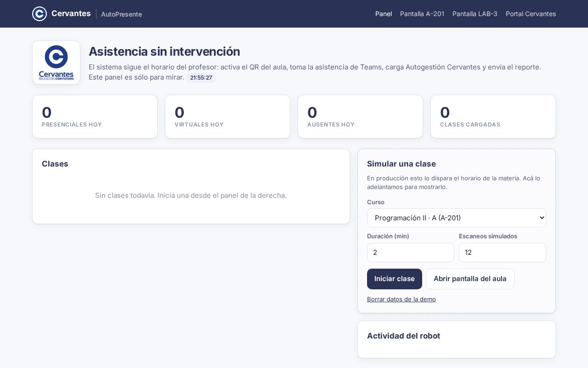Visit Portal Cervantes link
This screenshot has height=368, width=588.
tap(531, 14)
